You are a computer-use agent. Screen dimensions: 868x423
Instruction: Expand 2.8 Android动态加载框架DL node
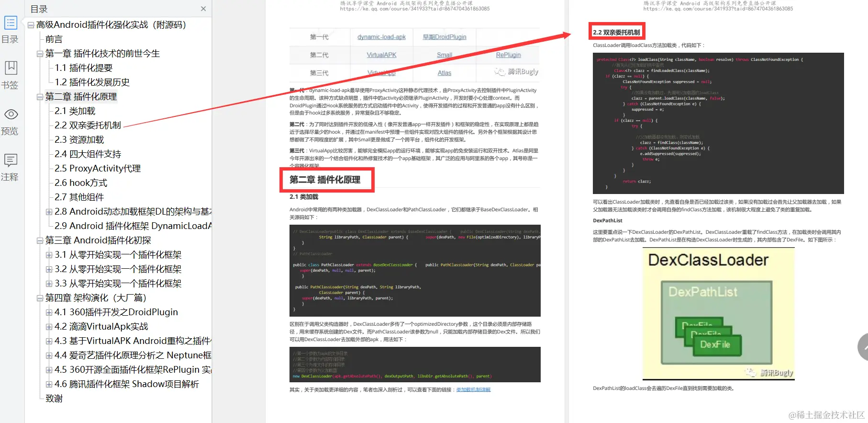[x=49, y=212]
